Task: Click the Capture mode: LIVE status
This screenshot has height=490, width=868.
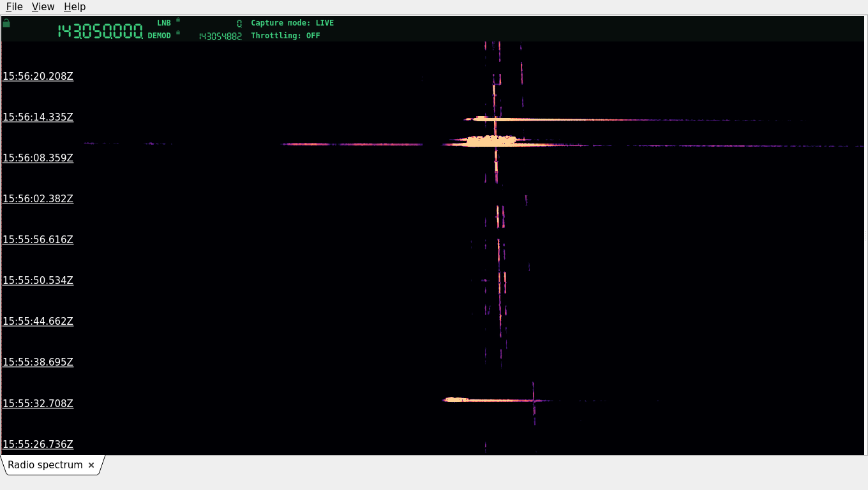Action: pos(292,23)
